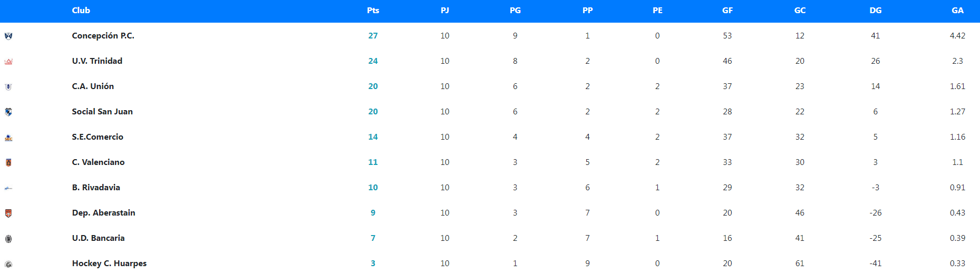The height and width of the screenshot is (273, 980).
Task: Select Hockey C. Huarpes team name
Action: click(x=109, y=264)
